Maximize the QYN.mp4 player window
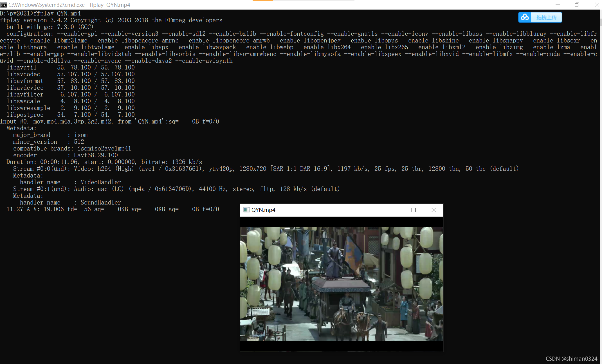Screen dimensions: 602x364 [x=414, y=210]
